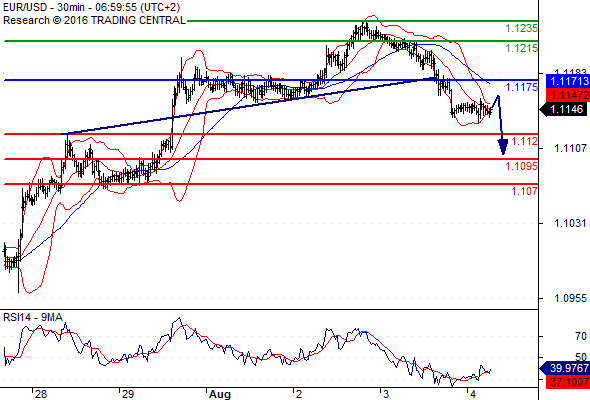Screen dimensions: 590x400
Task: Click the 28 date marker on time axis
Action: click(x=41, y=394)
